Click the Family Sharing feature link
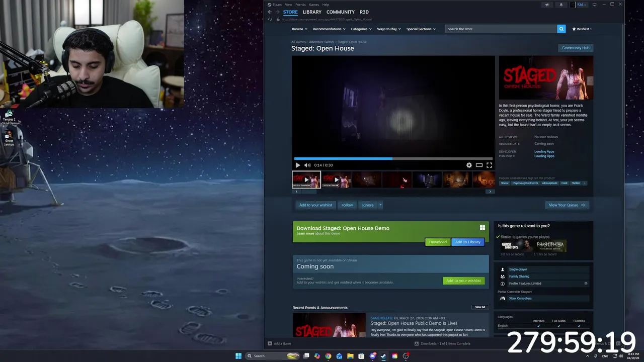 (x=519, y=276)
